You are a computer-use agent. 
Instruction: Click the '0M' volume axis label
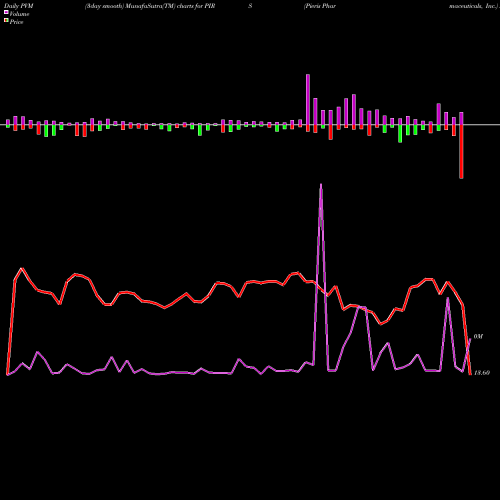coord(478,337)
